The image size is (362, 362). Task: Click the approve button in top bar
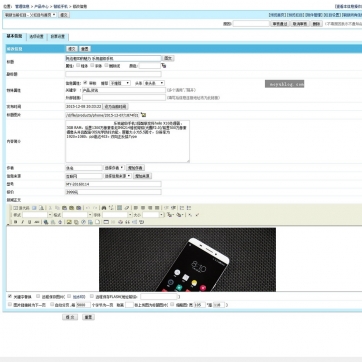point(280,24)
